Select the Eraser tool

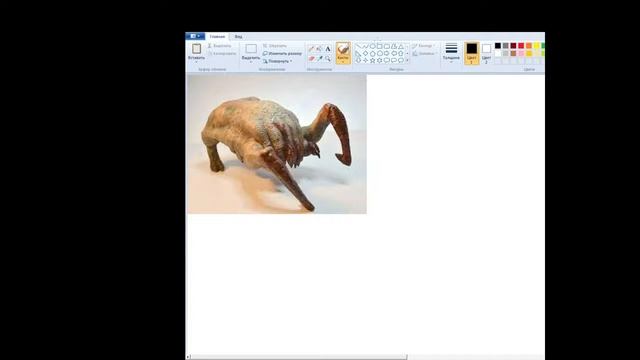point(311,59)
